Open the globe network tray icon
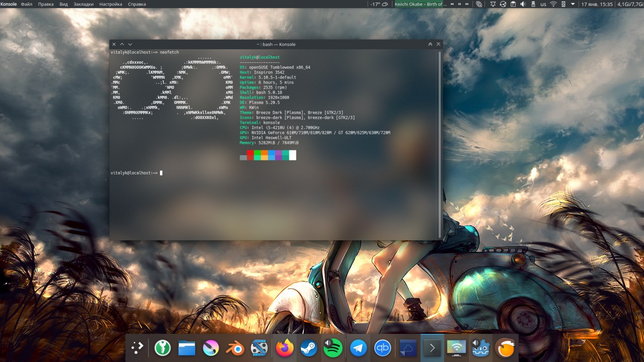The image size is (644, 362). [503, 4]
